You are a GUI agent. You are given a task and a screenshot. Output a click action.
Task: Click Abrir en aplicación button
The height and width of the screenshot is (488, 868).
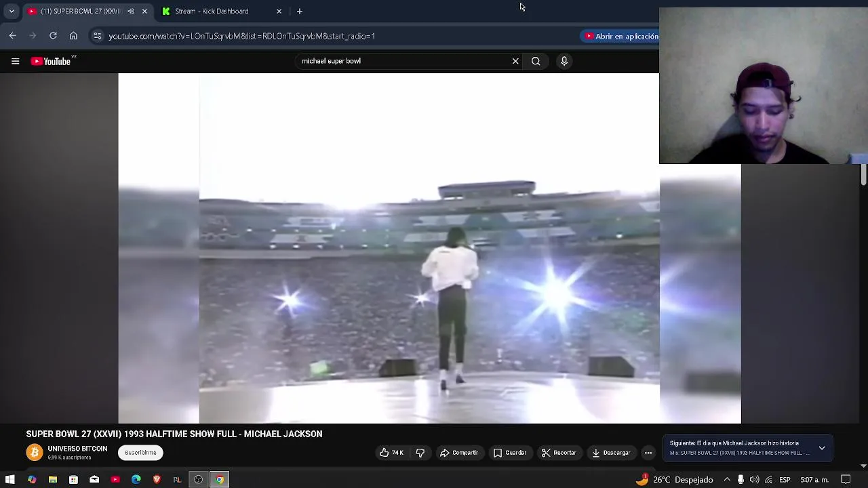pos(621,36)
